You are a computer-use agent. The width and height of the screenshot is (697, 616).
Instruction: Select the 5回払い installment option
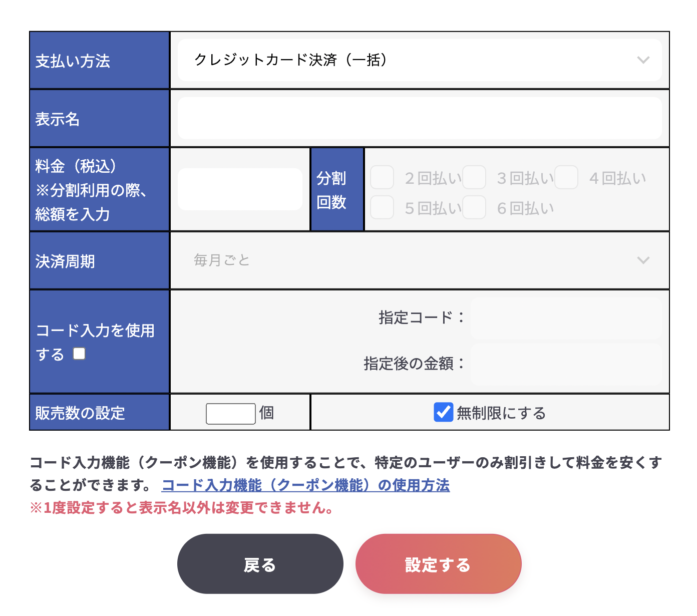pos(382,208)
